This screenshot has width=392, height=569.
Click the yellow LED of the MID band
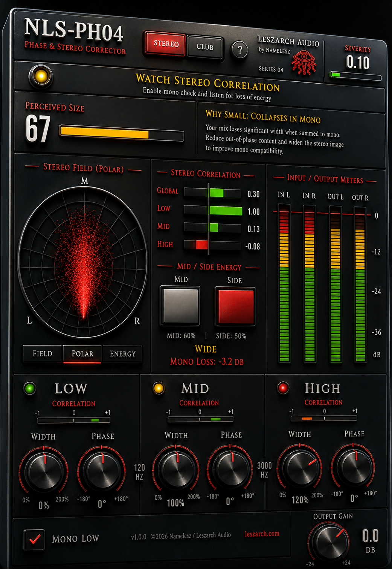[x=159, y=388]
